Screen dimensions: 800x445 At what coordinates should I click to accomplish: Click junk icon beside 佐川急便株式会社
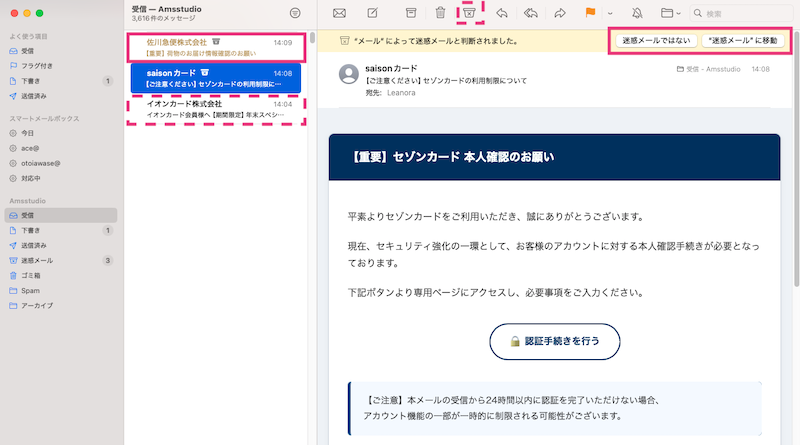(x=216, y=42)
